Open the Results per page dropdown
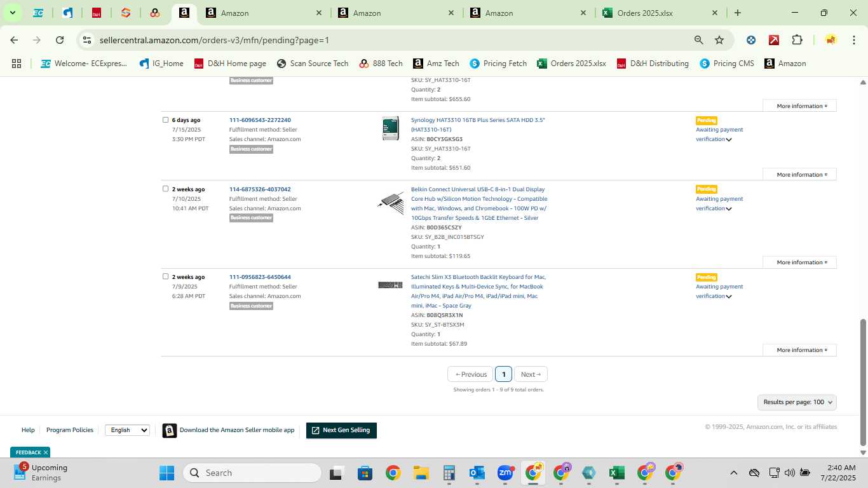The height and width of the screenshot is (488, 868). pyautogui.click(x=797, y=402)
